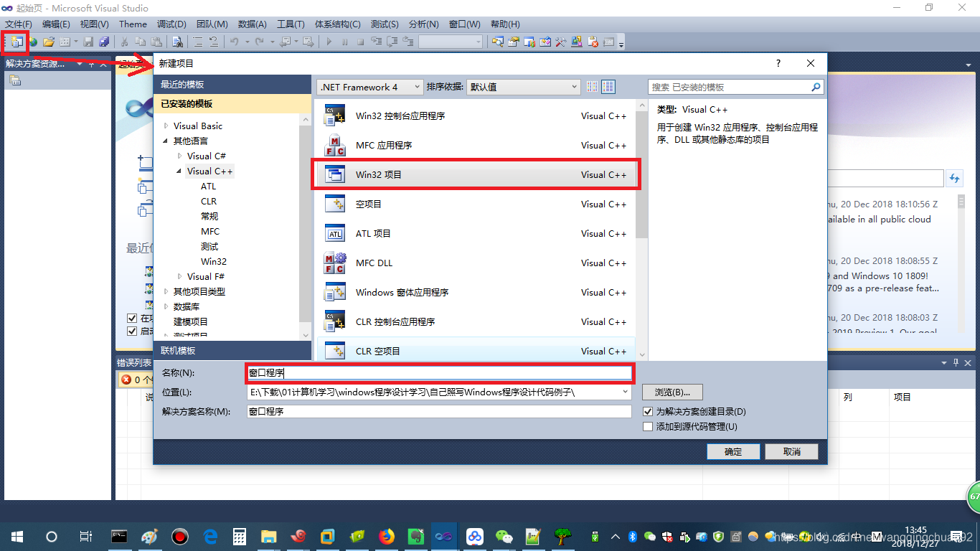Click the refresh icon on the start page
The image size is (980, 551).
pos(955,178)
